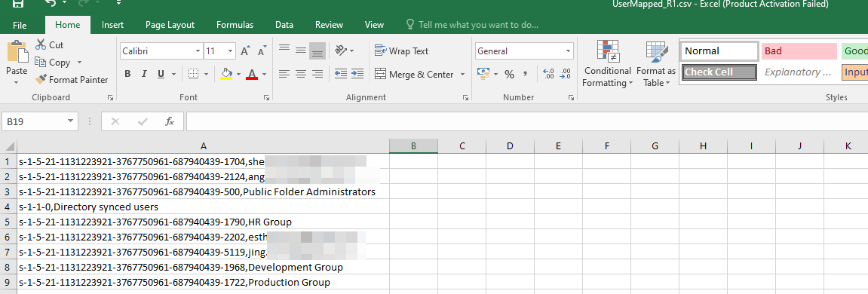The height and width of the screenshot is (294, 868).
Task: Toggle Italic formatting
Action: 144,74
